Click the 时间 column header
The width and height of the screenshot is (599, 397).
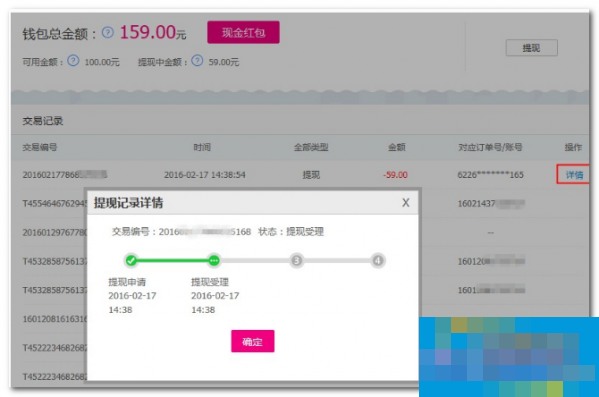202,147
